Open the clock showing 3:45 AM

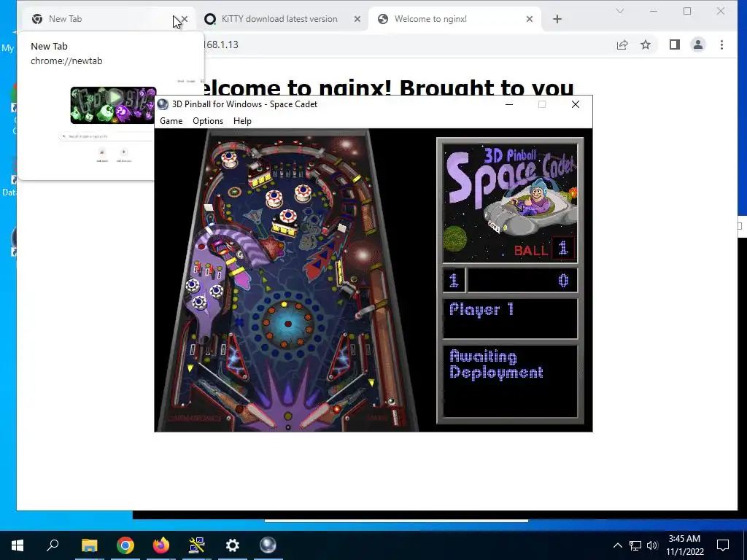point(684,545)
